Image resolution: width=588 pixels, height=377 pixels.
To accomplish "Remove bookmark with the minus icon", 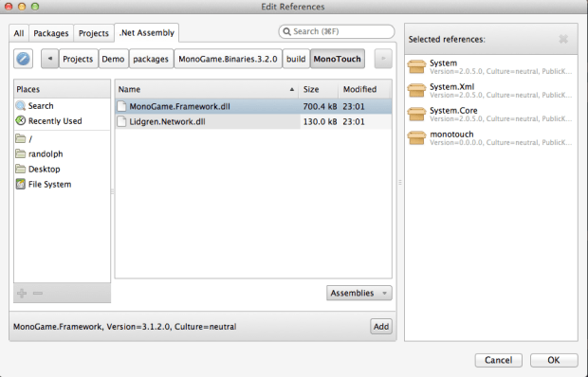I will [38, 293].
